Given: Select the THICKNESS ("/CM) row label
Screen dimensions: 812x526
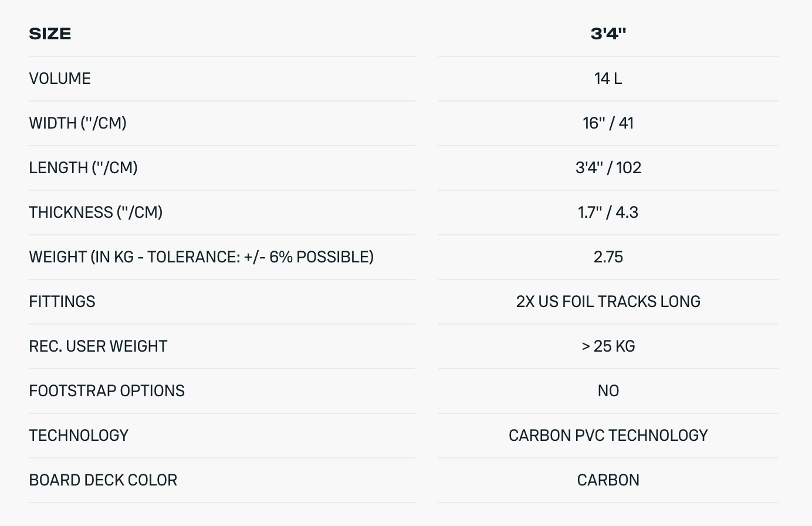Looking at the screenshot, I should [96, 213].
